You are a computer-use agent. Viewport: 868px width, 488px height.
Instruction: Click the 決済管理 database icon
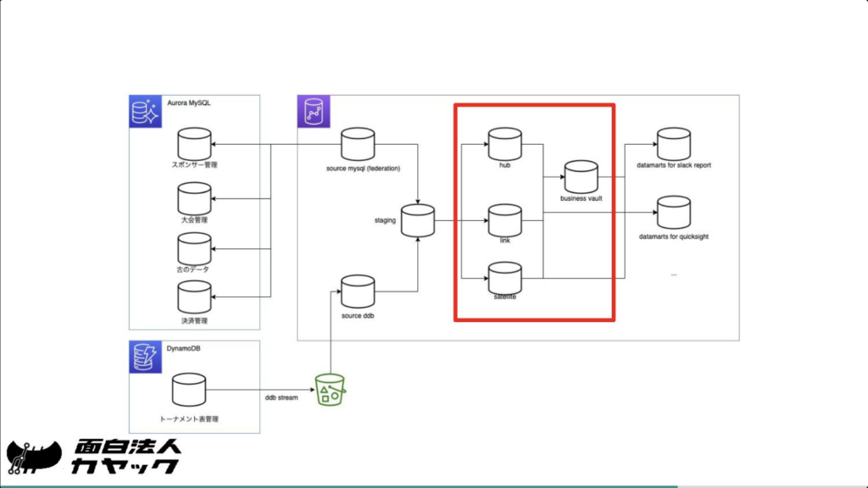pos(193,299)
